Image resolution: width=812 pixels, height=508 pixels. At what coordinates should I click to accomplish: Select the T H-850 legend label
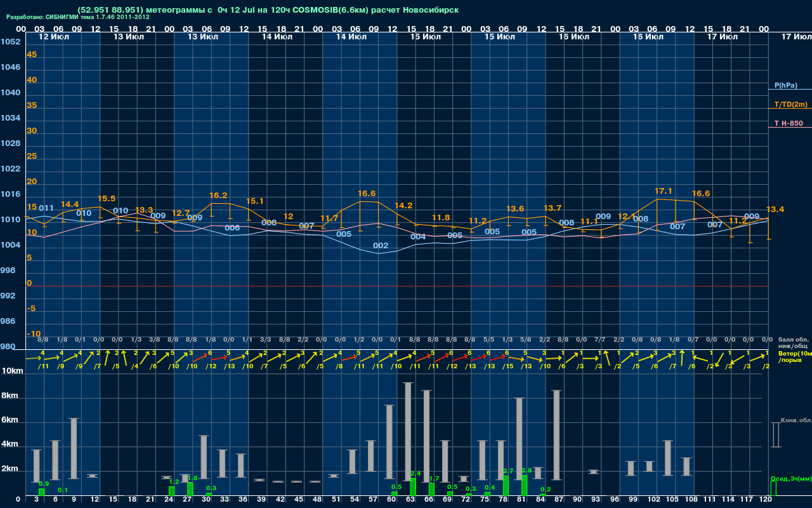tap(788, 123)
